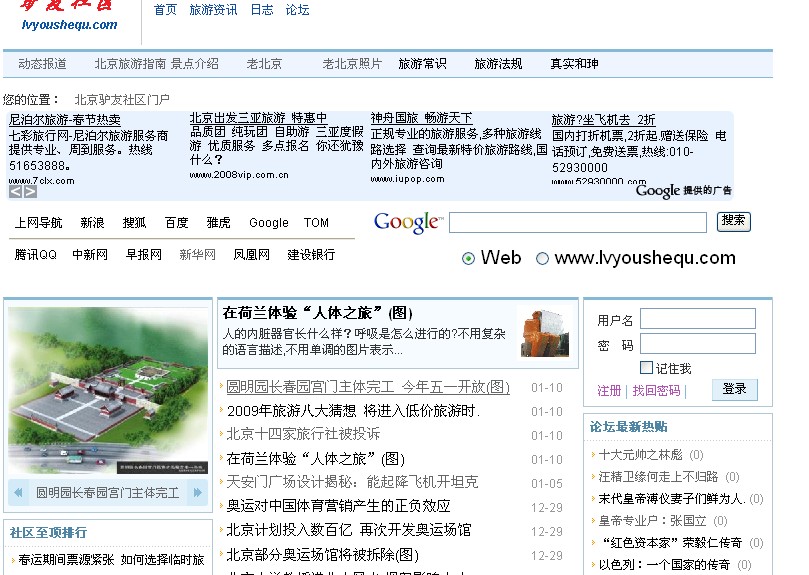Click the 找回密码 recover password link
Image resolution: width=809 pixels, height=575 pixels.
(x=656, y=390)
